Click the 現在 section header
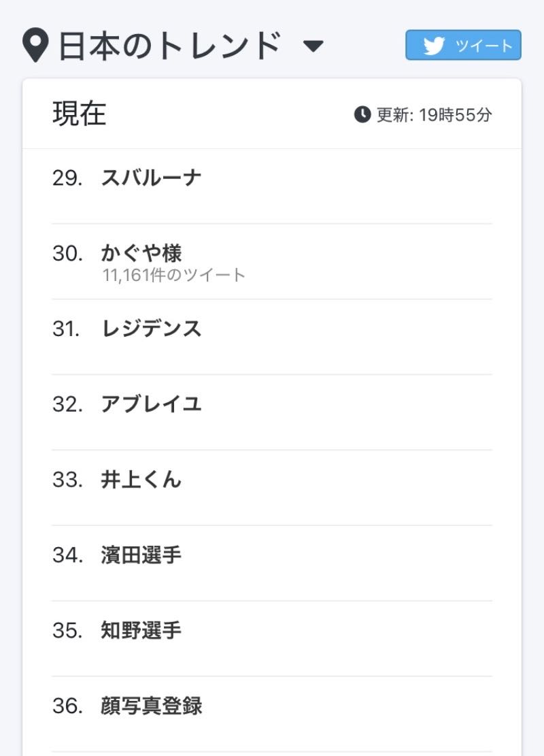This screenshot has width=544, height=756. tap(80, 114)
